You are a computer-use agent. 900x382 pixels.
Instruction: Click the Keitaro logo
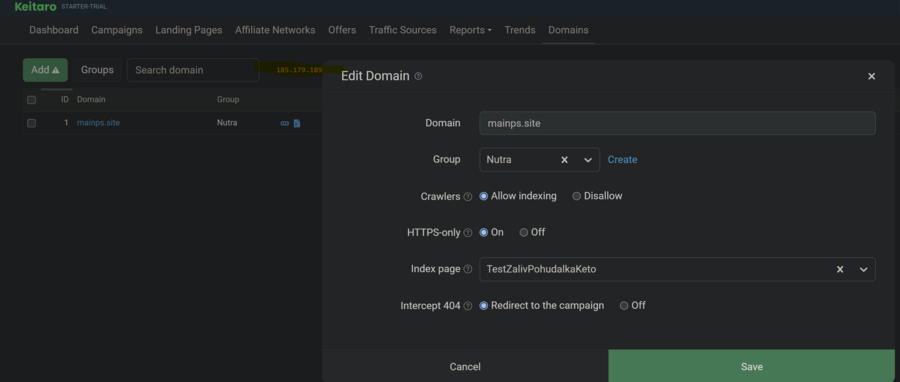pyautogui.click(x=36, y=6)
